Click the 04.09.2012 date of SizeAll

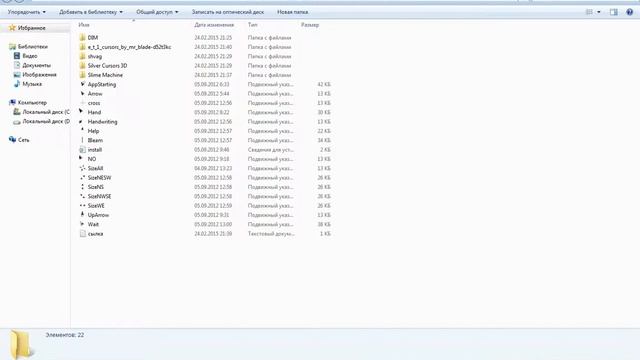click(x=213, y=169)
